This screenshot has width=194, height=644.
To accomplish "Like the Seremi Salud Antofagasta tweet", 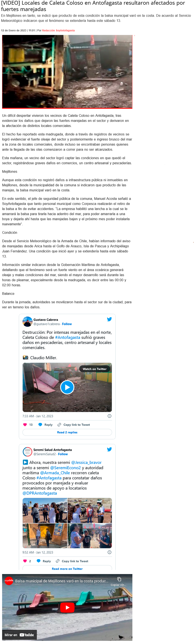I will [25, 561].
